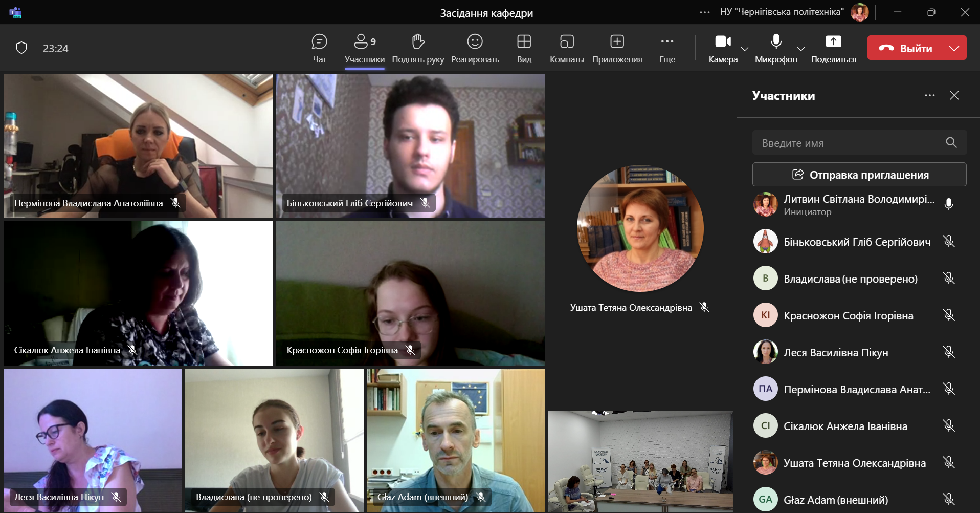980x513 pixels.
Task: Toggle the Участники participants tab
Action: pos(364,48)
